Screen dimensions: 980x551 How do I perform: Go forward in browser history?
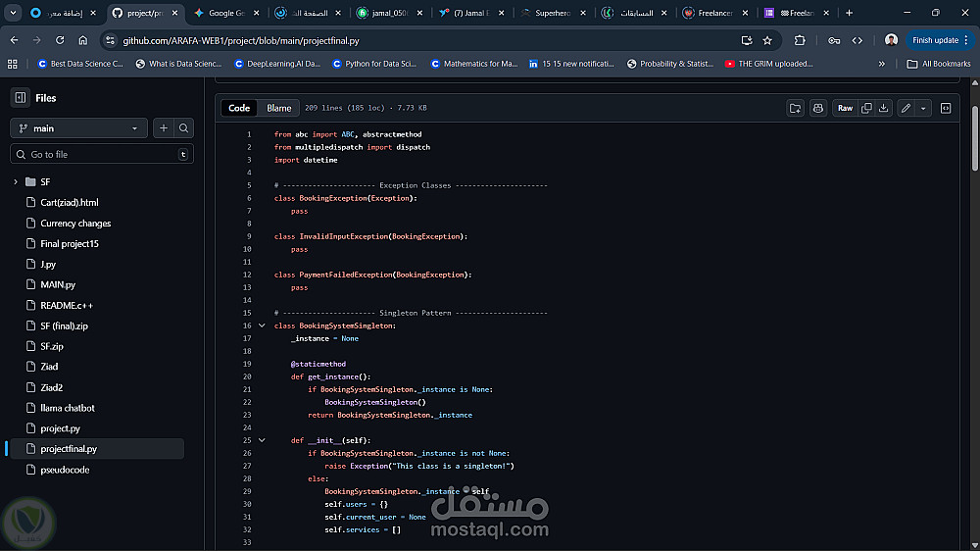[x=37, y=40]
